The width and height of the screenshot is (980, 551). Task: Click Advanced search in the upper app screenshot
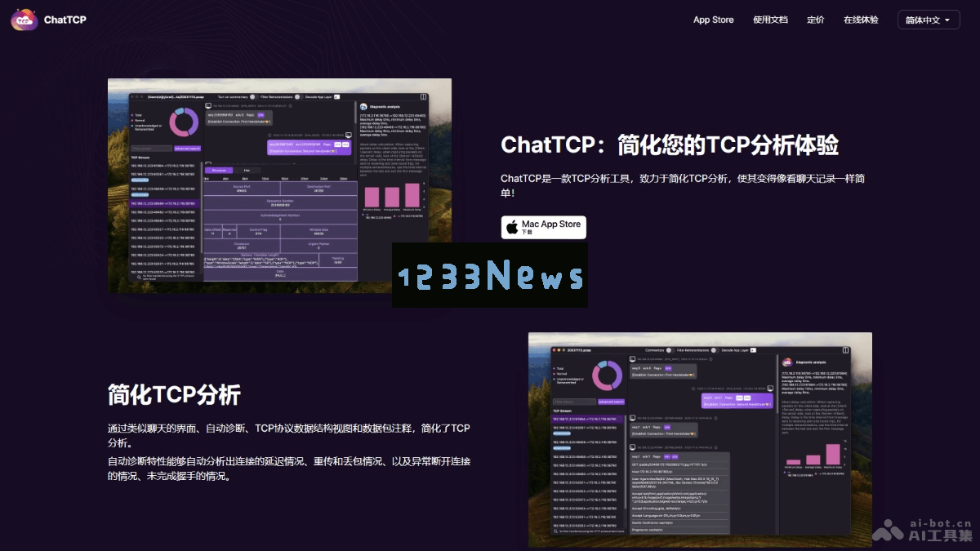pos(187,149)
